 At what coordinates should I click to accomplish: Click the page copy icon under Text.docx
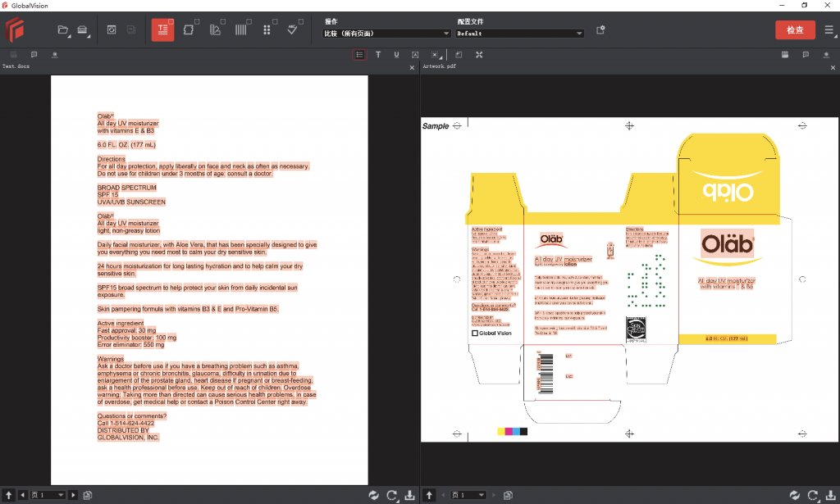click(x=88, y=496)
